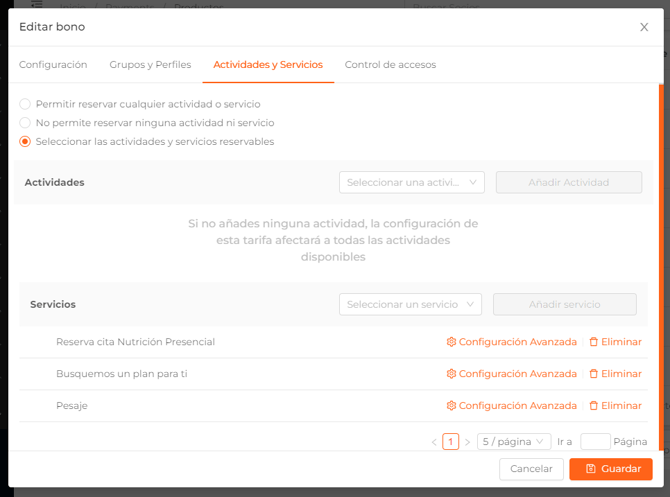Click trash icon for Busquemos un plan para ti
This screenshot has height=497, width=670.
pyautogui.click(x=593, y=374)
